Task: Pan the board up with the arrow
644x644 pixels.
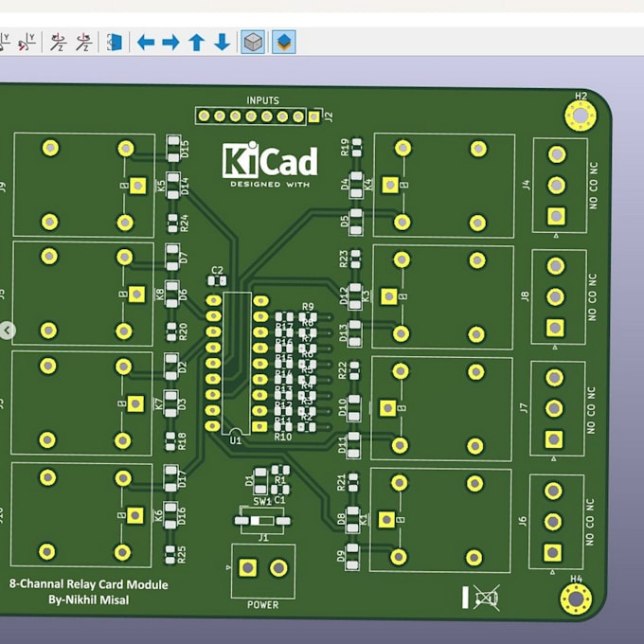Action: click(196, 42)
